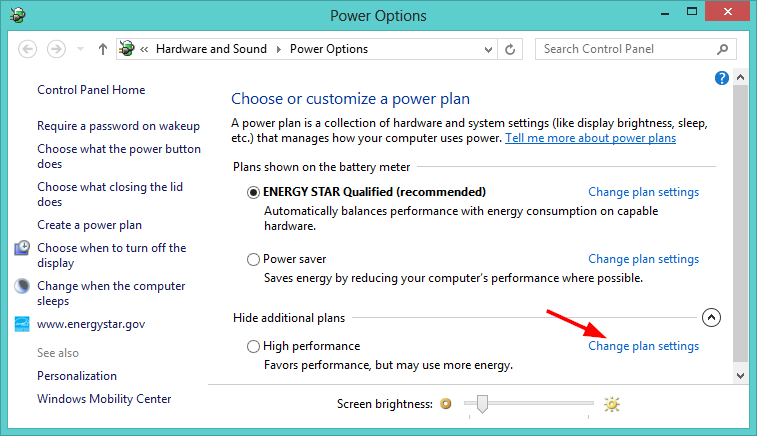Select the High performance radio button

click(253, 347)
